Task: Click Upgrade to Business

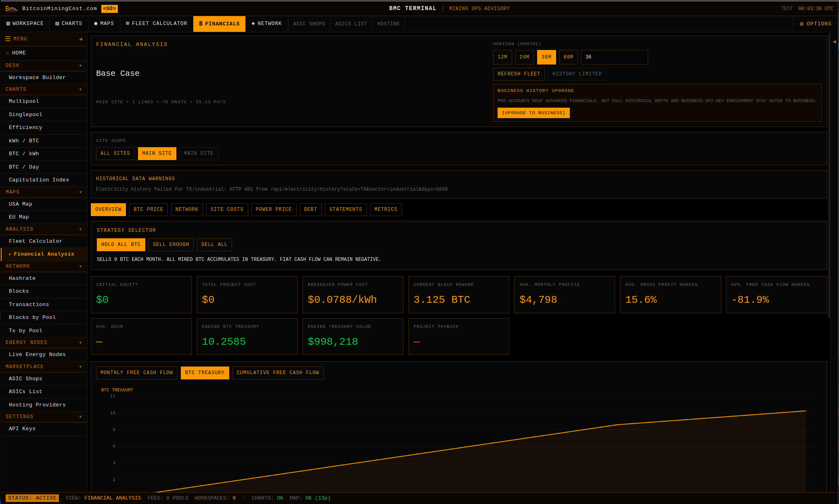Action: [533, 113]
